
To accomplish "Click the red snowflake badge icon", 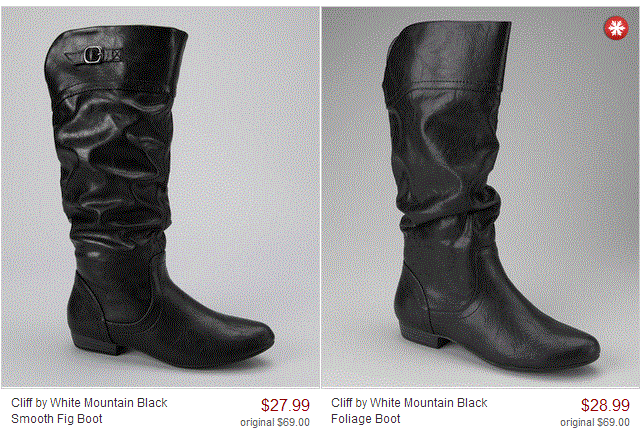I will coord(616,28).
